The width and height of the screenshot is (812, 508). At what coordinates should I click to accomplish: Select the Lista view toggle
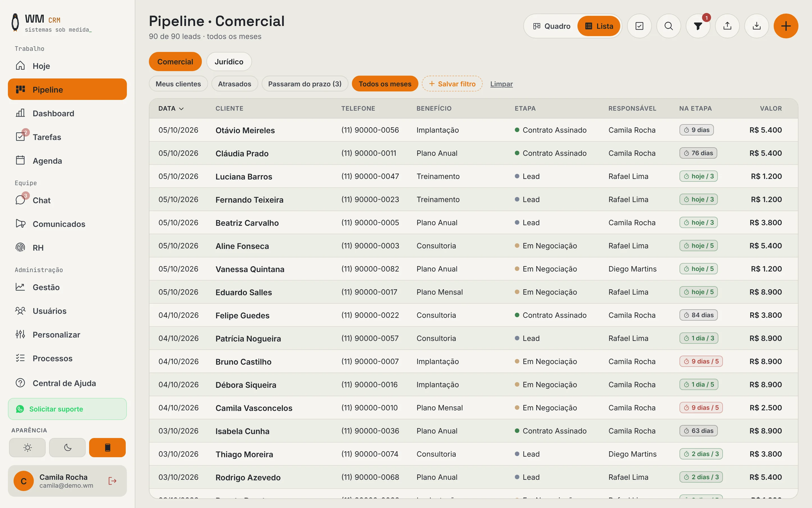599,26
